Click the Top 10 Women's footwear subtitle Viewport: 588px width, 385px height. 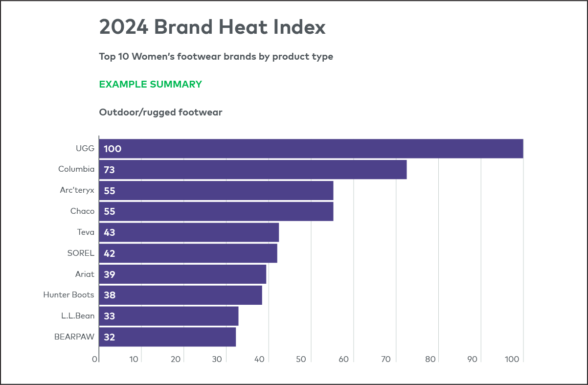click(x=216, y=56)
